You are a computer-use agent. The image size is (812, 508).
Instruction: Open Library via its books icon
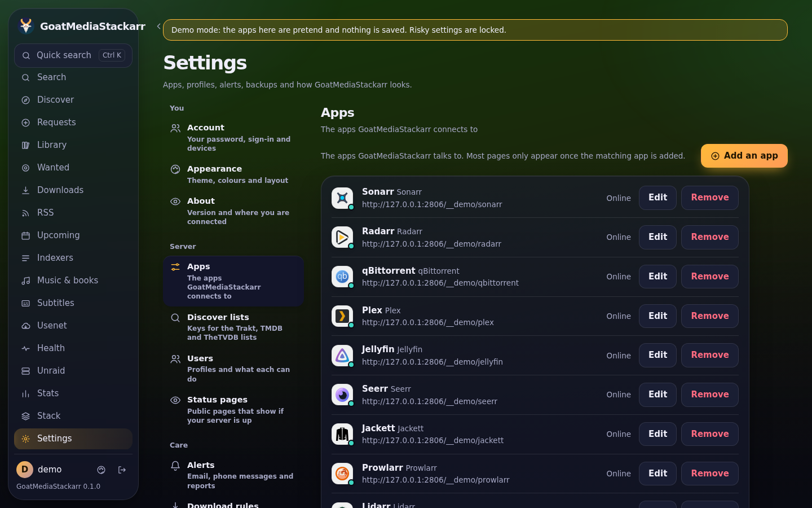pyautogui.click(x=25, y=145)
